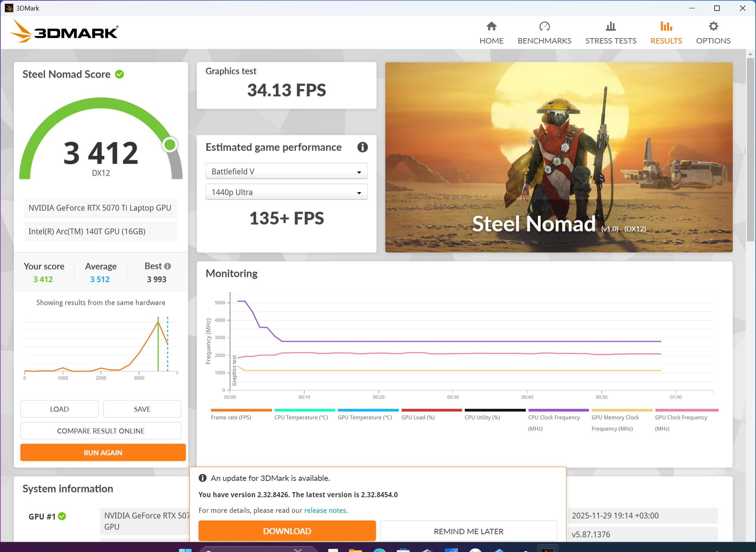Toggle the Frame rate (FPS) legend series
The image size is (756, 552).
click(231, 417)
